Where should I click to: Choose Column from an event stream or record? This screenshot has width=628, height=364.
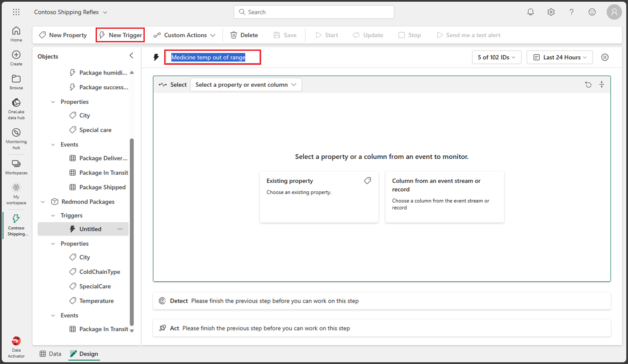445,197
